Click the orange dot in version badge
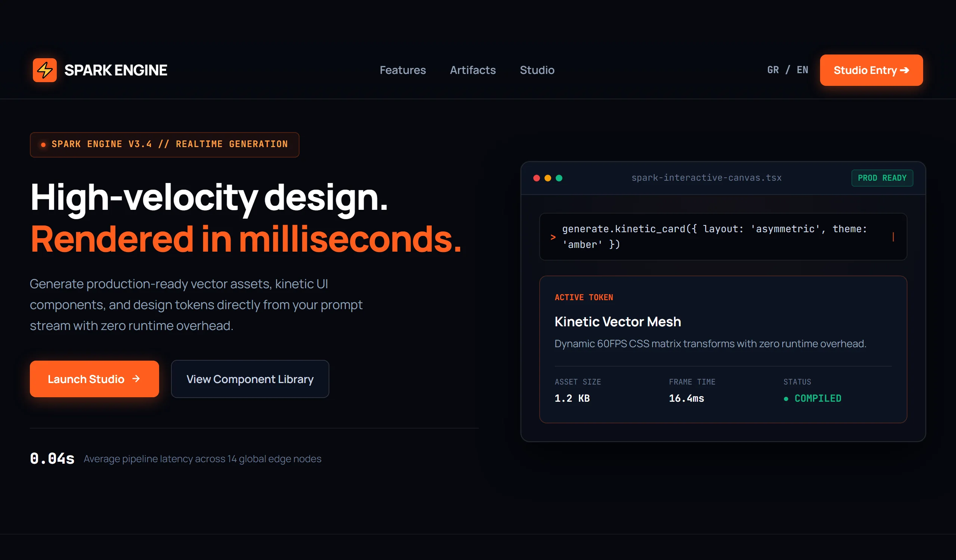Image resolution: width=956 pixels, height=560 pixels. pyautogui.click(x=43, y=145)
